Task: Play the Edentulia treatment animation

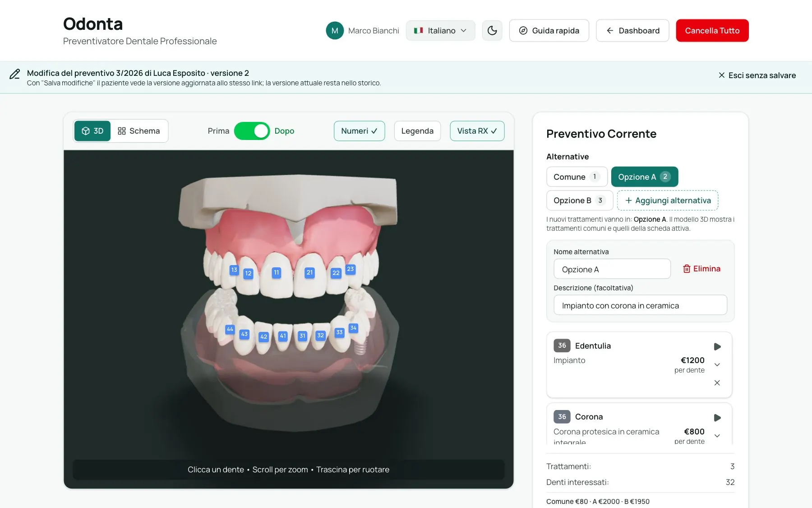Action: (717, 347)
